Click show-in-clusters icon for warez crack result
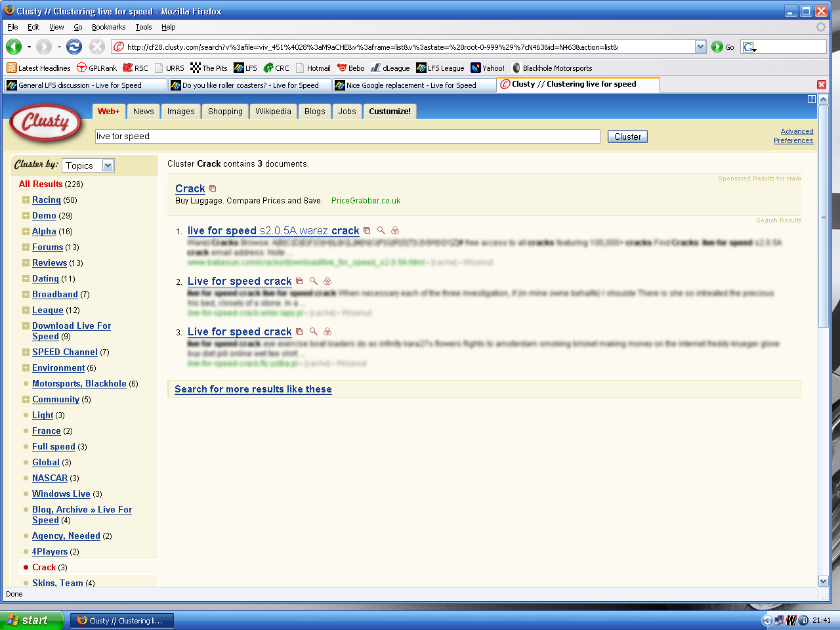Image resolution: width=840 pixels, height=630 pixels. [395, 231]
